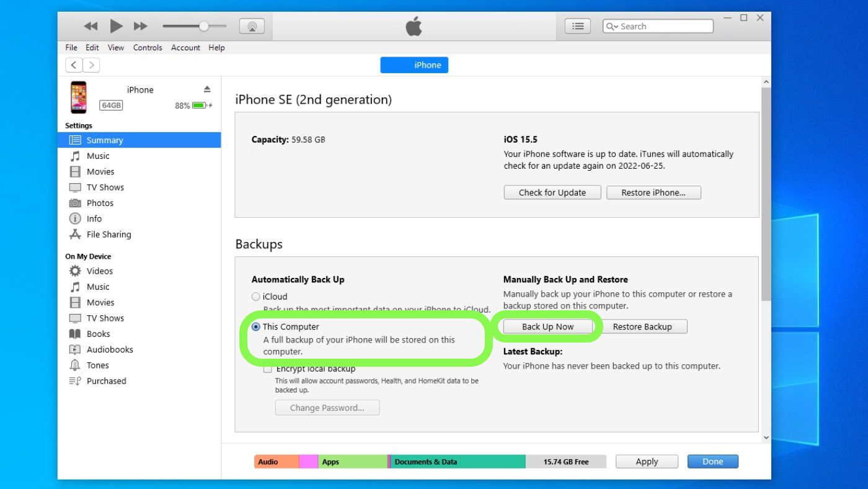868x489 pixels.
Task: Eject the iPhone using eject icon
Action: 207,89
